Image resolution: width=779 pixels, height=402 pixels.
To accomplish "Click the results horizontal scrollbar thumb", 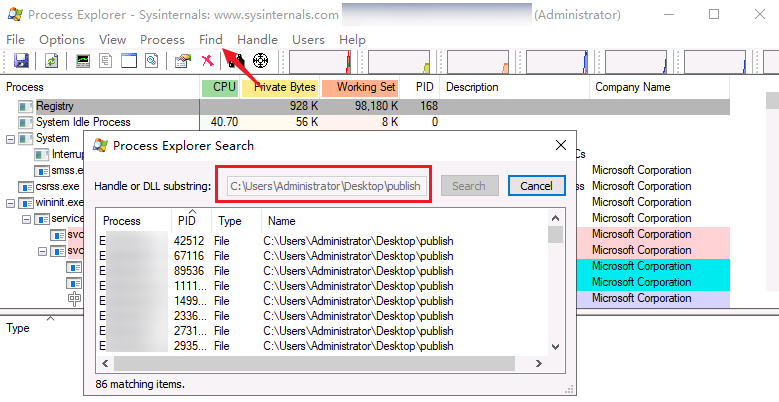I will 314,364.
